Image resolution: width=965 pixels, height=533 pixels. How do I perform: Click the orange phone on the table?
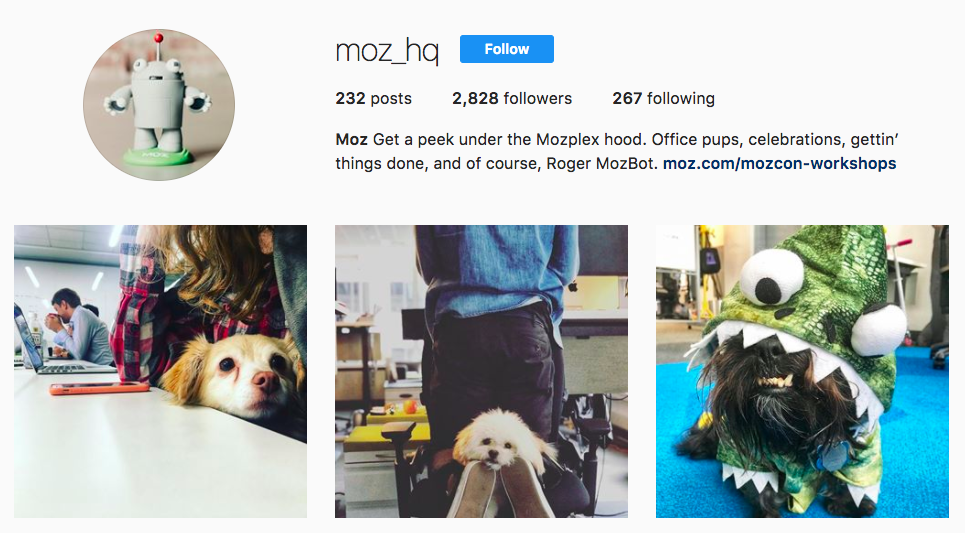click(99, 388)
